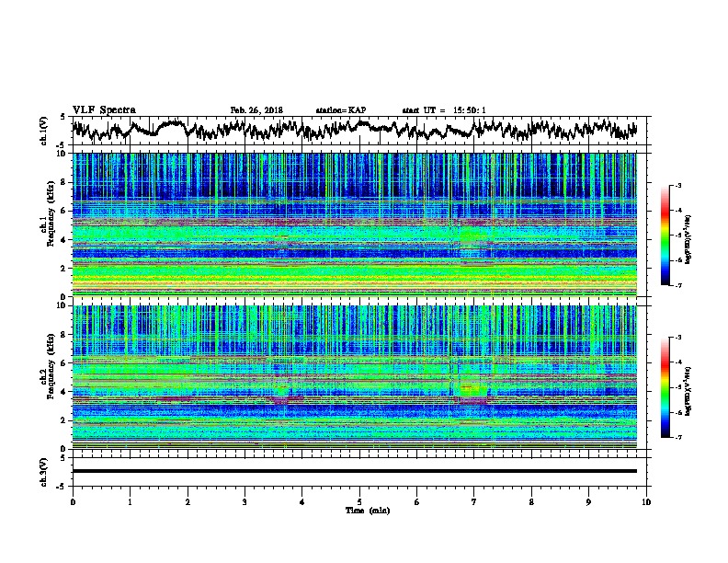The width and height of the screenshot is (728, 563).
Task: Click the -3 label on ch.1 color scale
Action: click(x=678, y=185)
